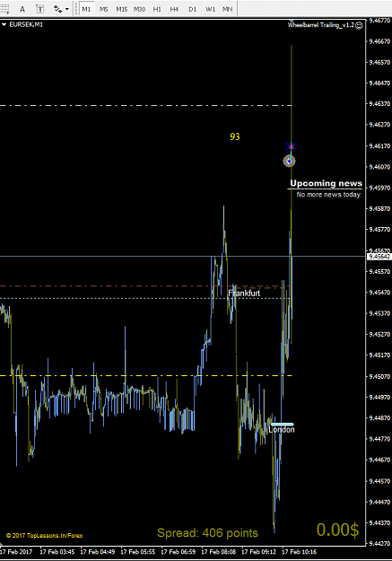392x561 pixels.
Task: Select the yellow dash-dot horizontal line
Action: (x=146, y=376)
